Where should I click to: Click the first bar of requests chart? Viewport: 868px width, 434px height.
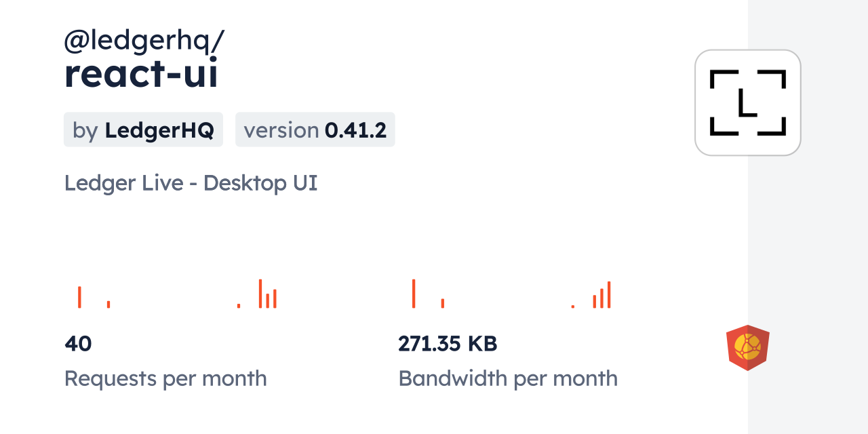click(79, 297)
